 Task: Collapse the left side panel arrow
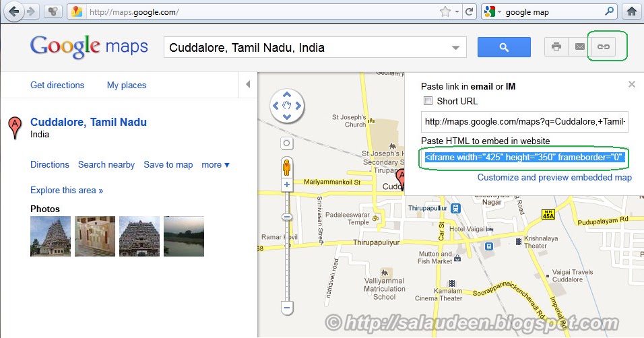[x=248, y=84]
